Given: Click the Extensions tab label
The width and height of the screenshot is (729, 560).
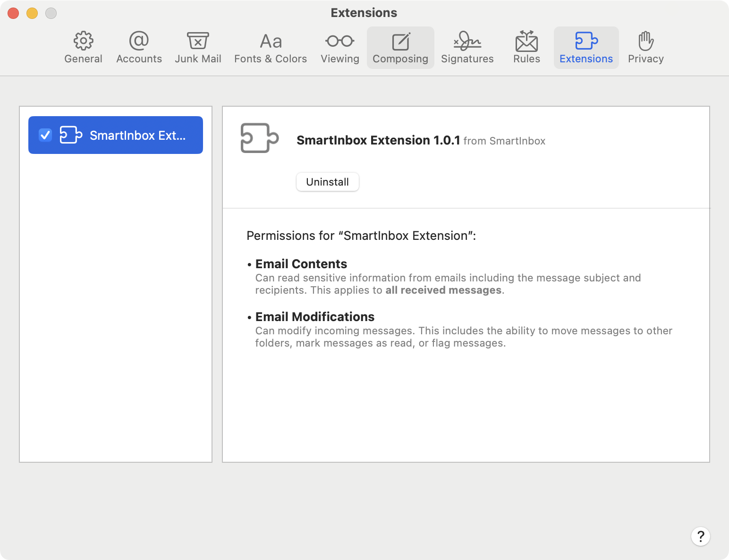Looking at the screenshot, I should click(586, 59).
